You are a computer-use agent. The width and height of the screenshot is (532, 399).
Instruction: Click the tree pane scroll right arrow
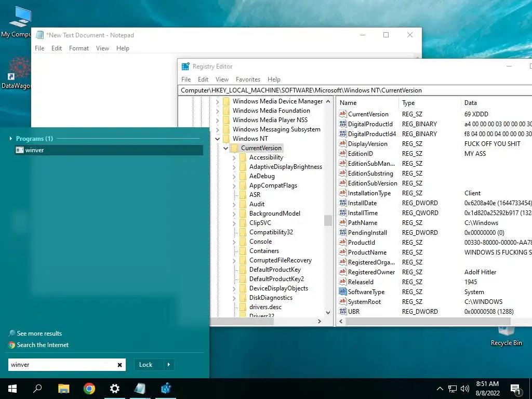pos(319,321)
